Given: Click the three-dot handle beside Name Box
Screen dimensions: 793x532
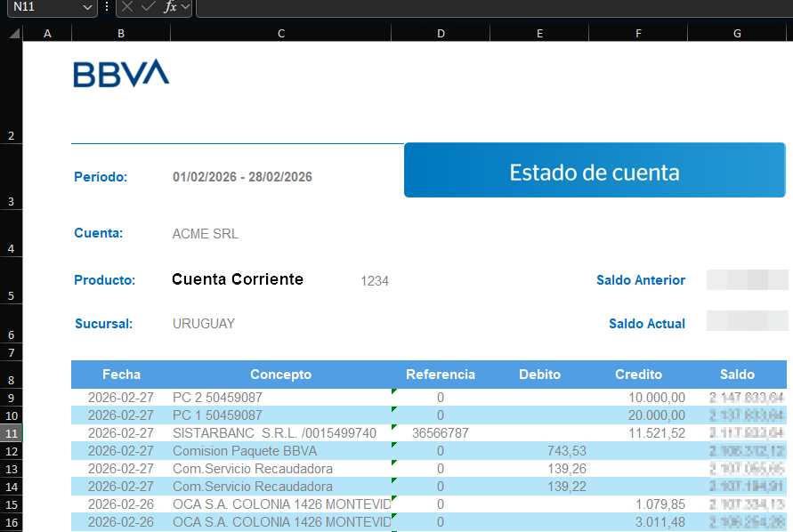Looking at the screenshot, I should pyautogui.click(x=107, y=6).
